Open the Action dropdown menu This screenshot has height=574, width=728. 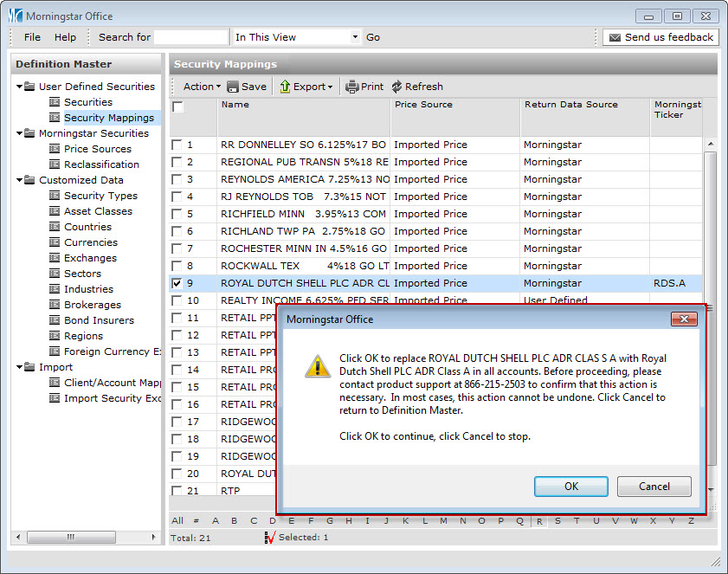pos(202,87)
